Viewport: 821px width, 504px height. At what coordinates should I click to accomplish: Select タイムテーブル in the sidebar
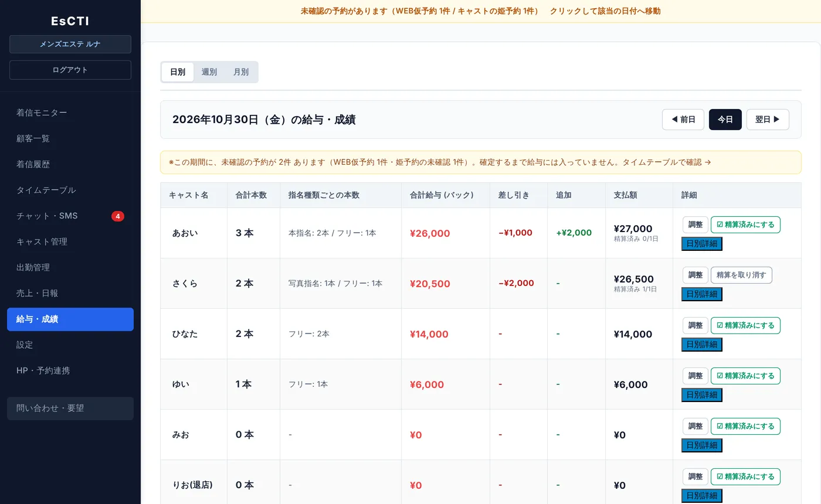(70, 190)
